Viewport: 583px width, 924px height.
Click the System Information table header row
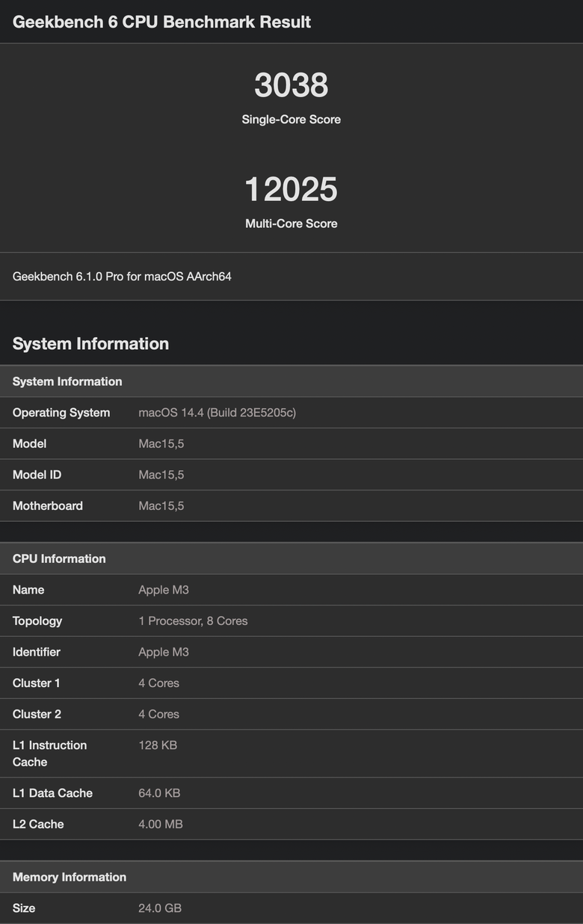pyautogui.click(x=291, y=381)
